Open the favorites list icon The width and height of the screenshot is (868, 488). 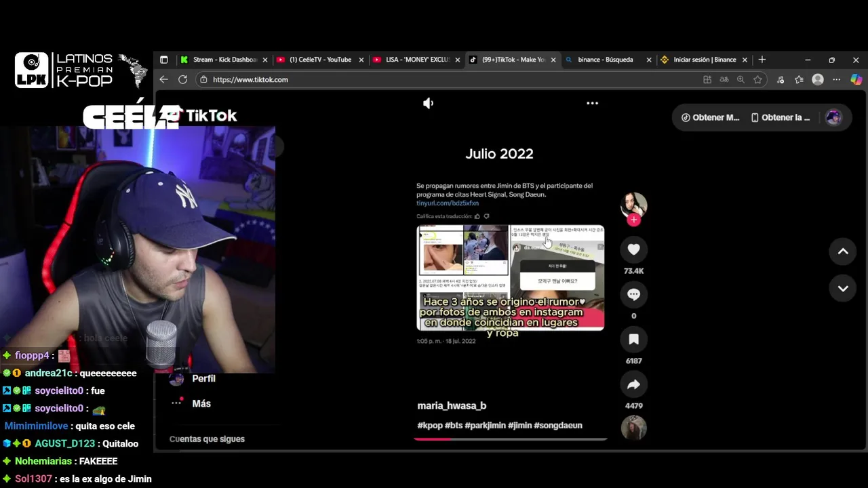point(799,79)
